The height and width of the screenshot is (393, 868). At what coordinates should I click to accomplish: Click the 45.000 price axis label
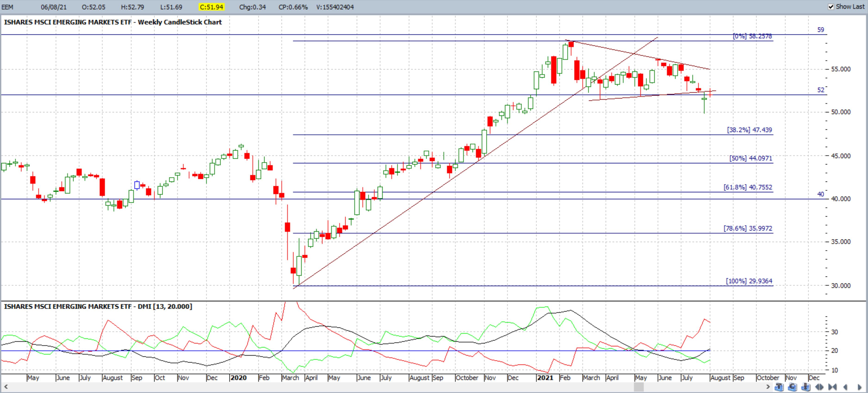841,156
